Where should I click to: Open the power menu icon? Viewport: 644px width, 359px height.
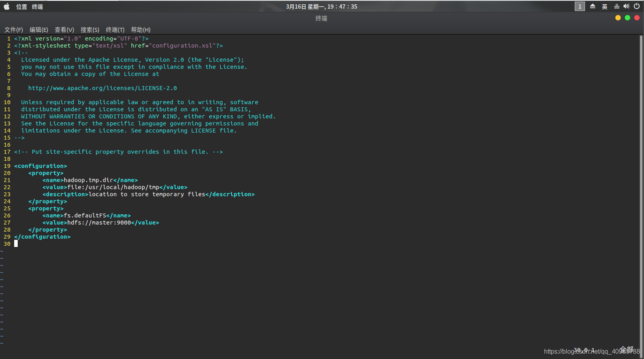point(637,6)
